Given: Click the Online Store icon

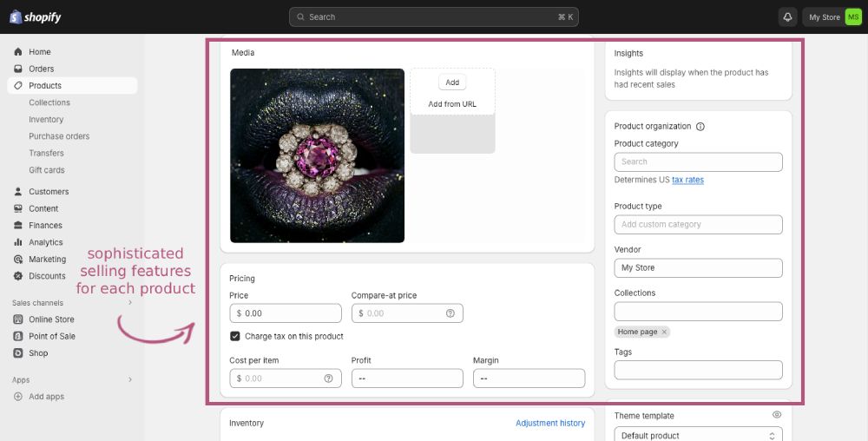Looking at the screenshot, I should pyautogui.click(x=18, y=319).
